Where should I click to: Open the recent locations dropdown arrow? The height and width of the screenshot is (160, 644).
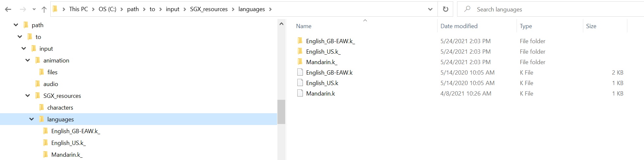click(34, 9)
